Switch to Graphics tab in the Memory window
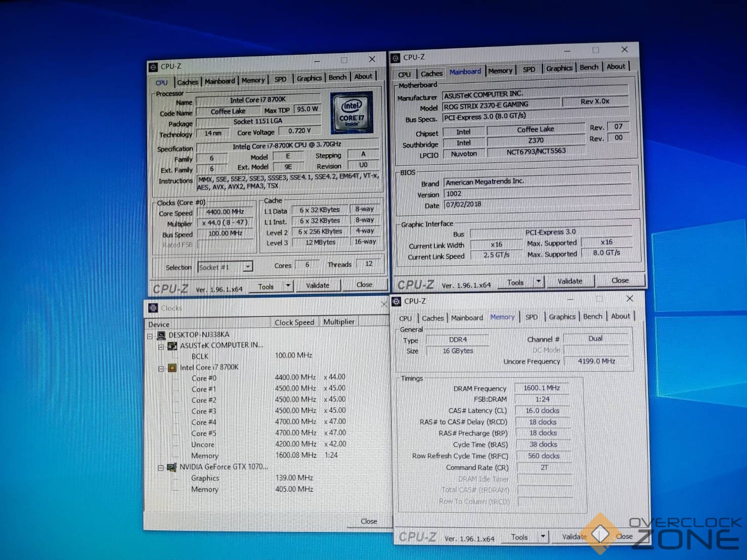The width and height of the screenshot is (747, 560). coord(562,316)
